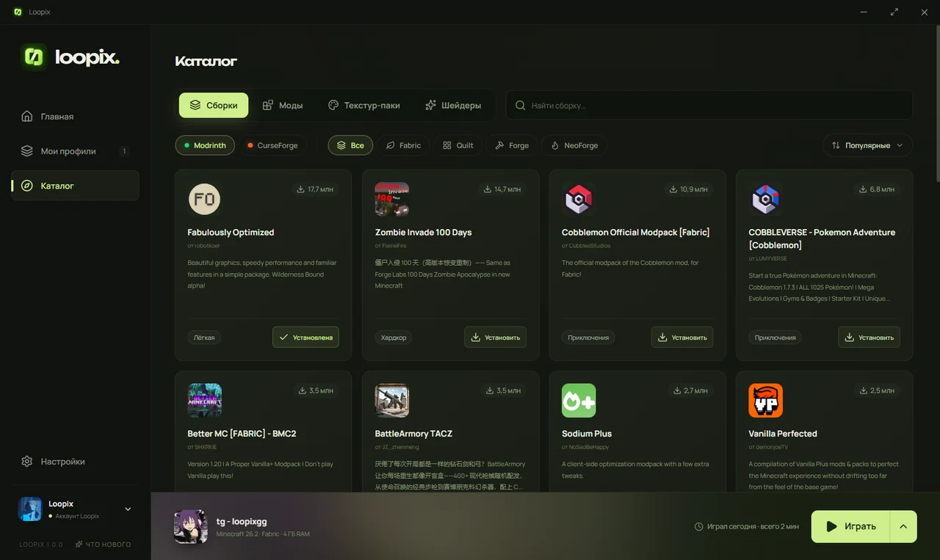The image size is (940, 560).
Task: Open Vanilla Perfected title
Action: click(x=783, y=434)
